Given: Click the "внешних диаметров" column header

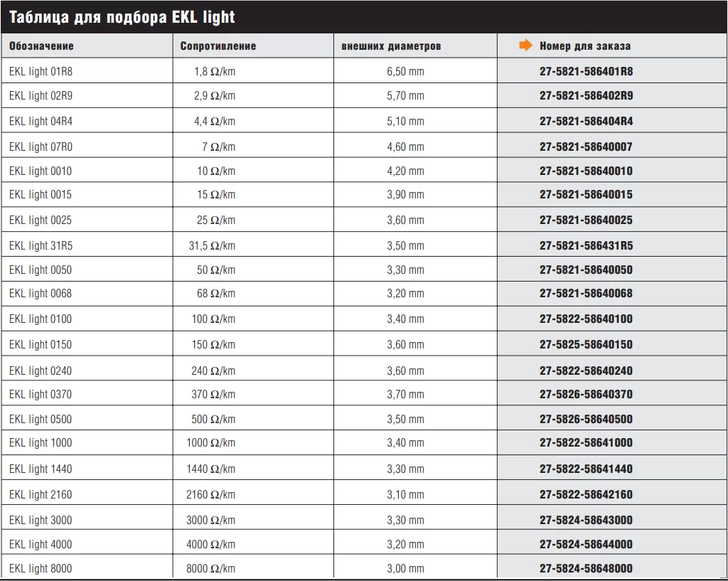Looking at the screenshot, I should pos(391,46).
